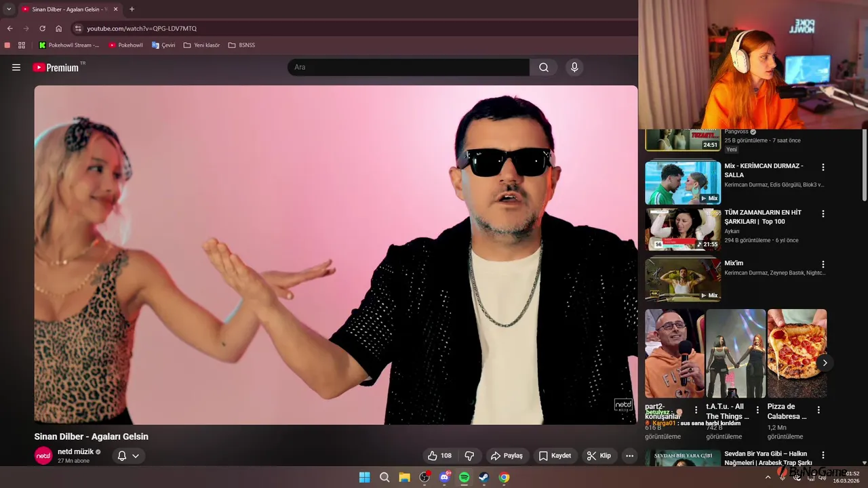This screenshot has width=868, height=488.
Task: Click the Sinan Dilber - Agaları Gelsin title
Action: 91,436
